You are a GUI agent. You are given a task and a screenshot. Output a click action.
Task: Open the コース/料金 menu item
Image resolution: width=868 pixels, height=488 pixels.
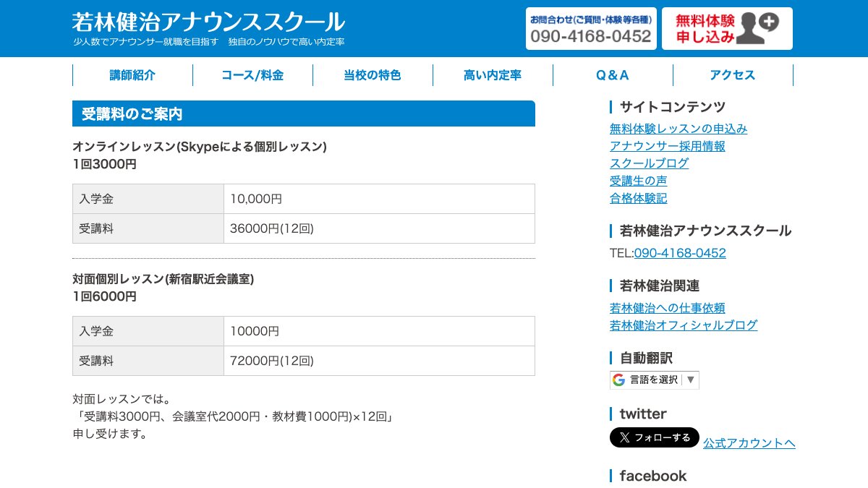point(252,75)
